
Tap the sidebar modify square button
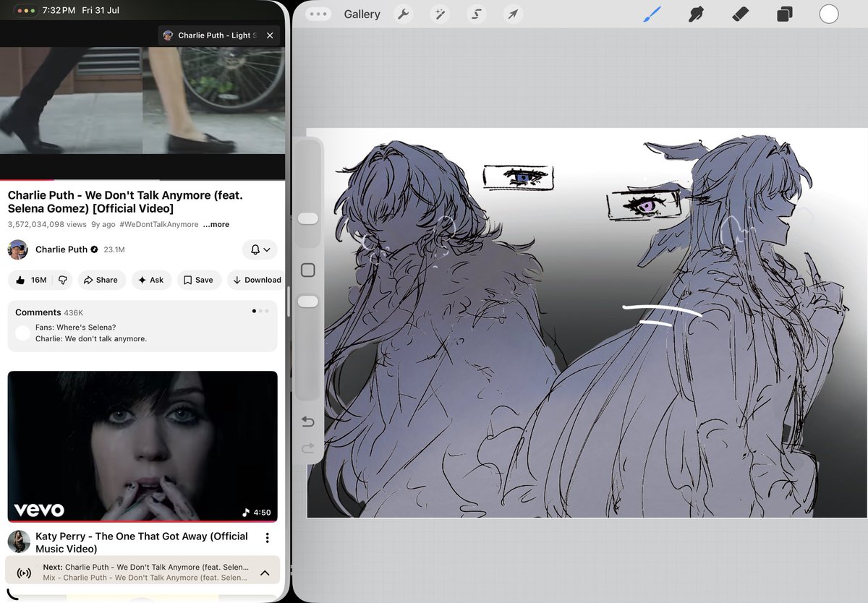pyautogui.click(x=307, y=270)
